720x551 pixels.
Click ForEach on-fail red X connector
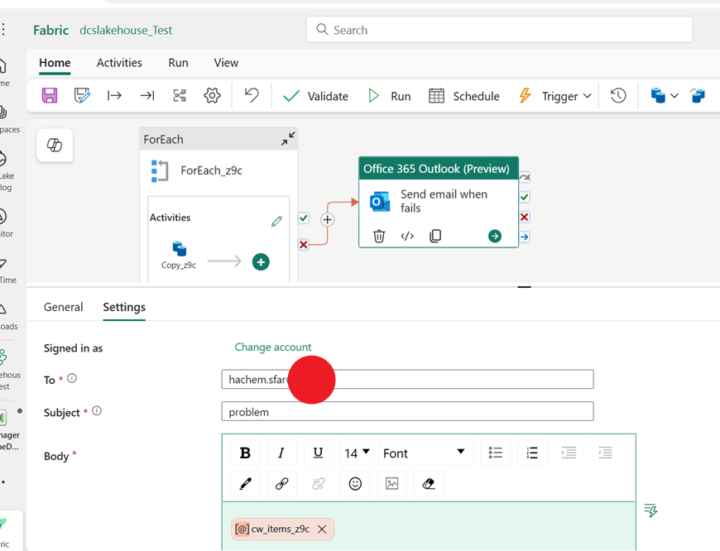click(304, 244)
